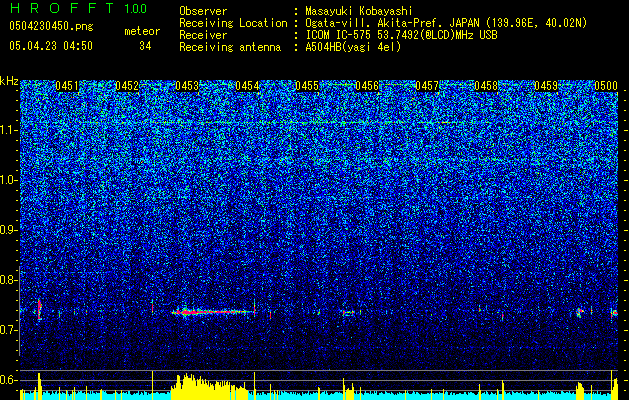Click the 0456 time marker
Viewport: 629px width, 400px height.
[x=367, y=86]
